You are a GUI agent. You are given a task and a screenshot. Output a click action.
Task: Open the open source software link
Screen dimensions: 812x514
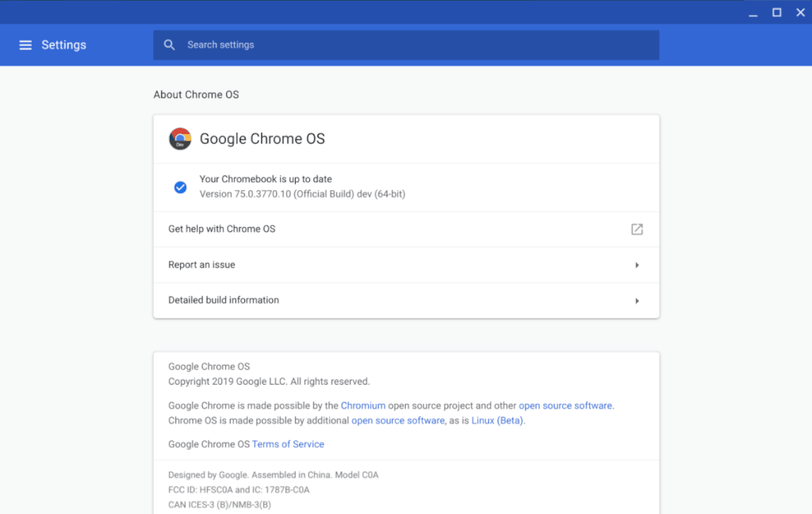566,405
